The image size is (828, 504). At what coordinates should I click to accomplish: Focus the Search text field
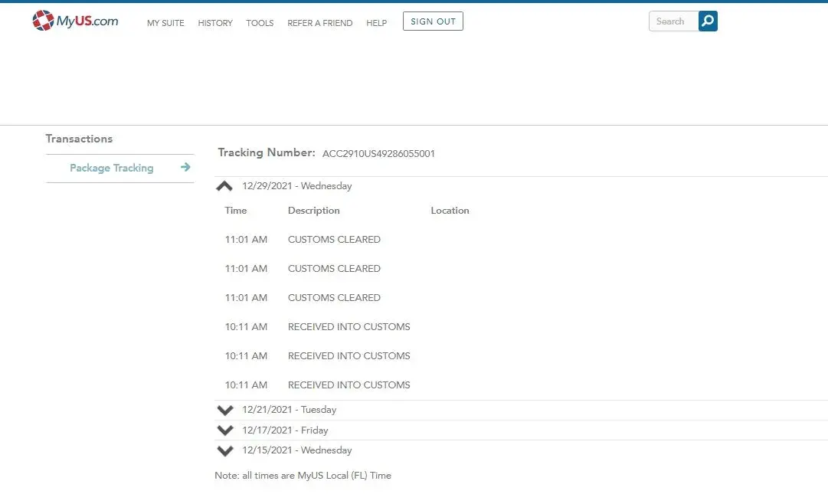click(x=673, y=21)
